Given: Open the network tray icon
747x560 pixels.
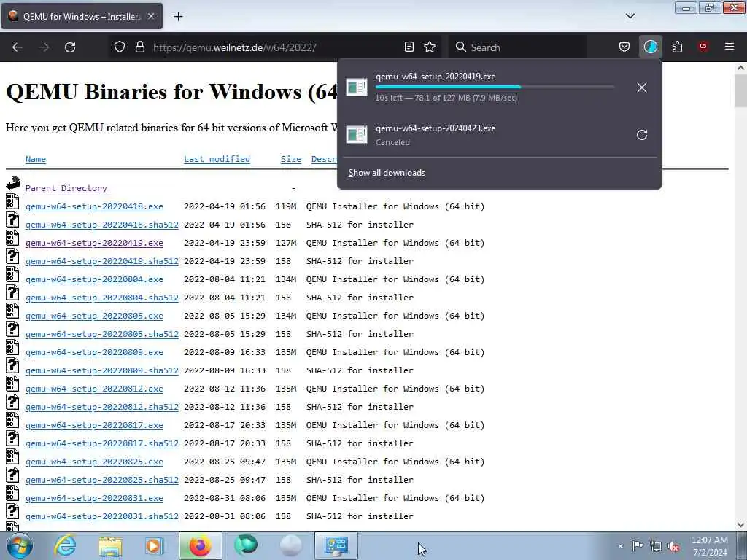Looking at the screenshot, I should pos(656,546).
